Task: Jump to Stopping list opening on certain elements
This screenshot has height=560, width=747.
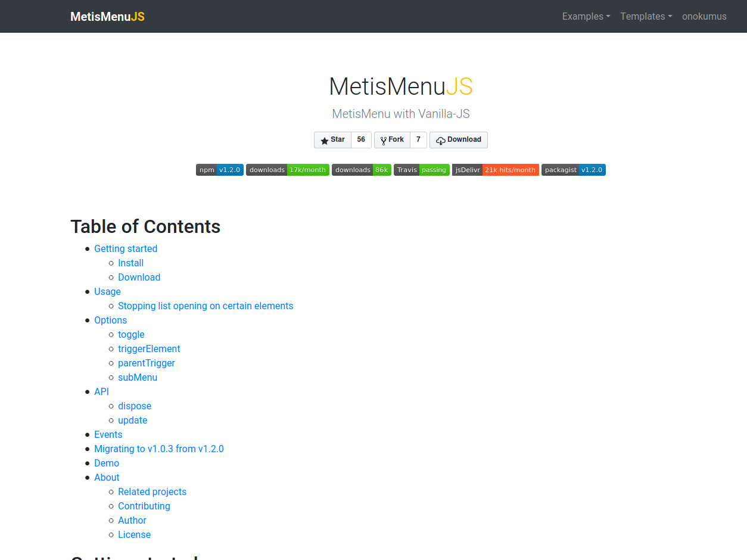Action: (206, 306)
